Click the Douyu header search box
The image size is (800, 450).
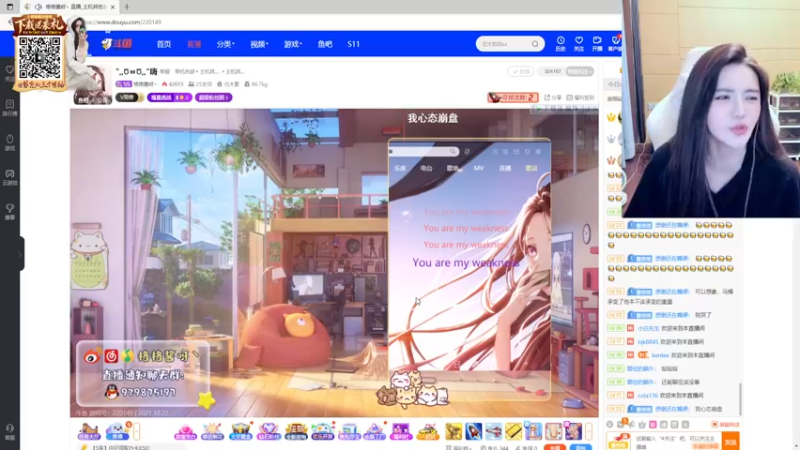(x=510, y=44)
